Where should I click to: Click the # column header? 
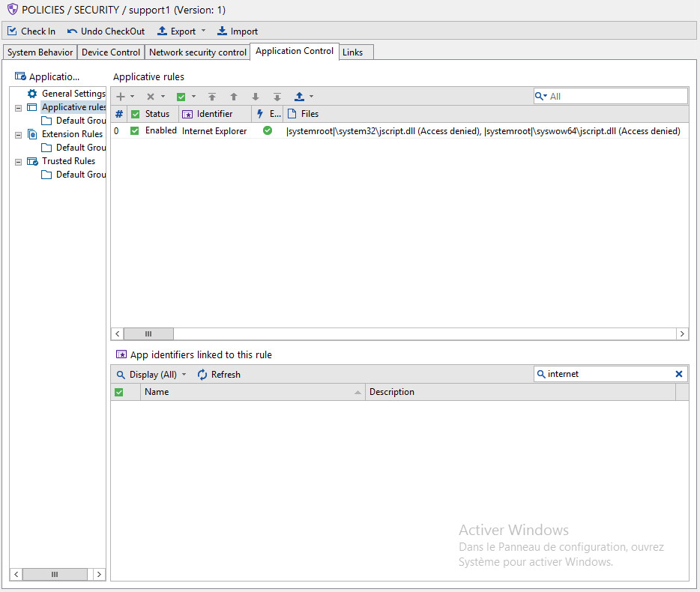(x=119, y=114)
